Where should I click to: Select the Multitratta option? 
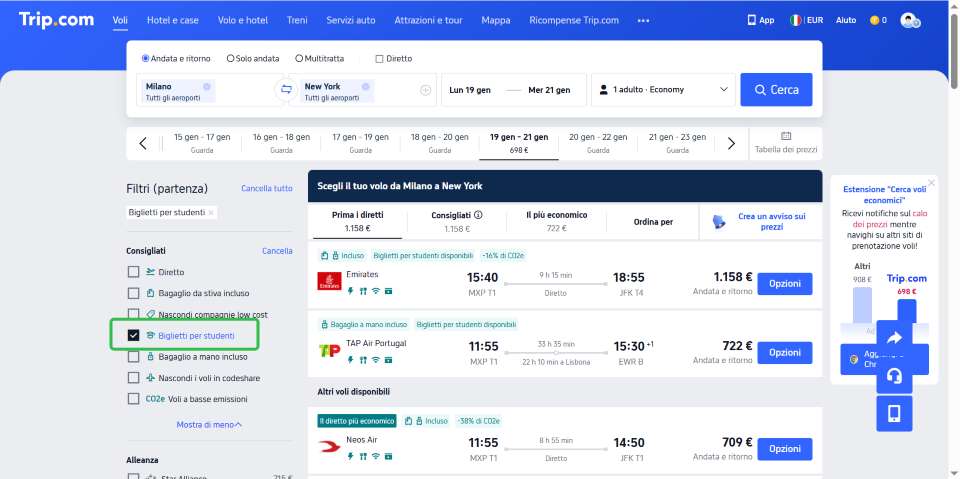coord(320,59)
